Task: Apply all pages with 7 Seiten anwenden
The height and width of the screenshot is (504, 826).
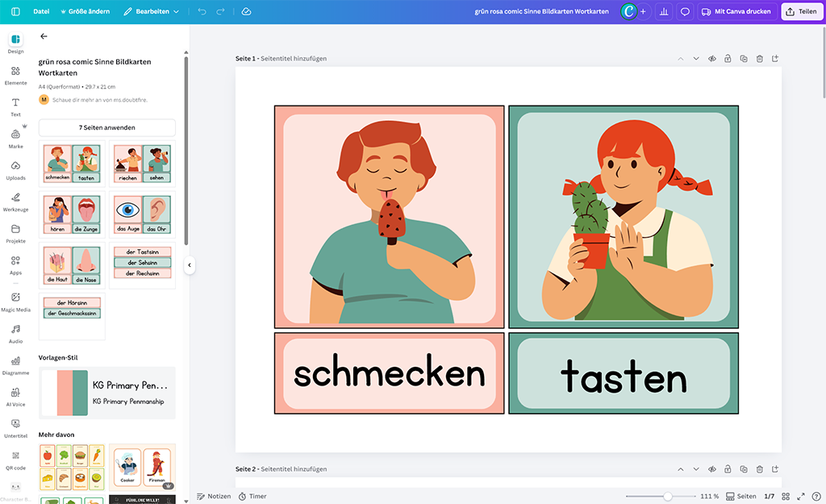Action: (x=107, y=127)
